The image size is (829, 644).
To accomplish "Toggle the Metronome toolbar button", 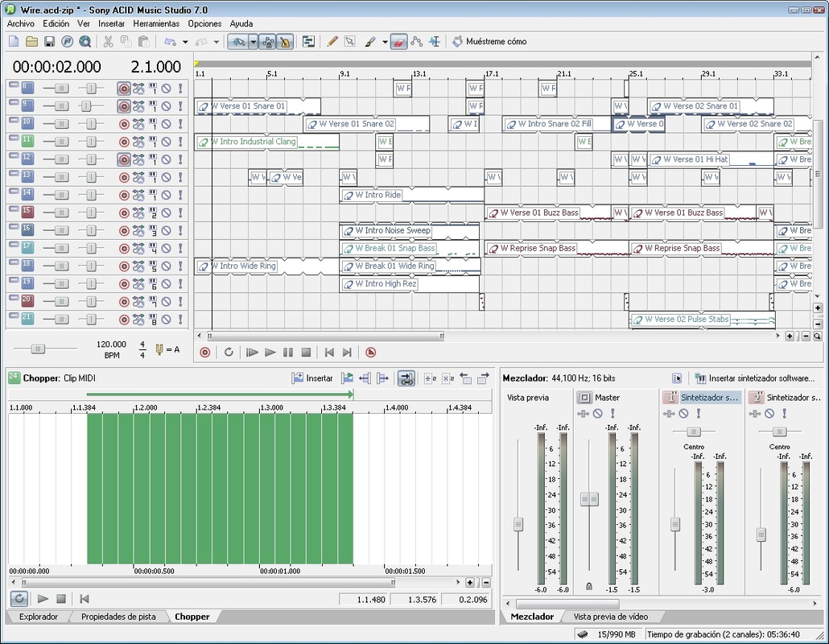I will tap(286, 41).
